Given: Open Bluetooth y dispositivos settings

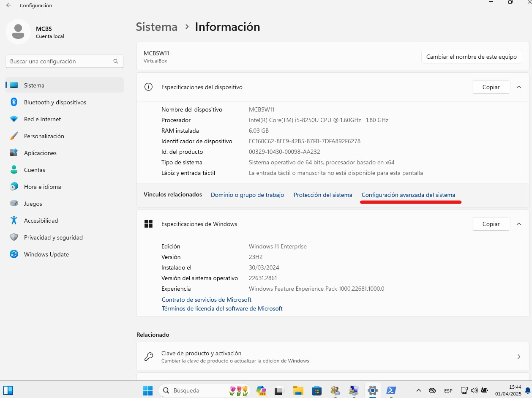Looking at the screenshot, I should coord(55,102).
